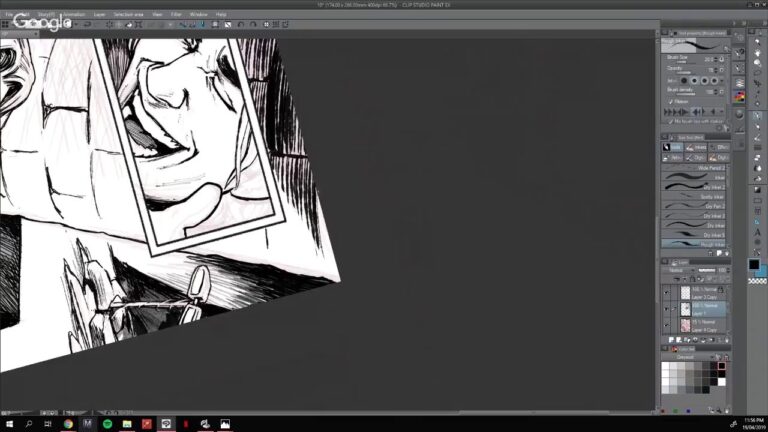Toggle the mix brush tips with stabilizer checkbox
Screen dimensions: 768x432
[671, 121]
